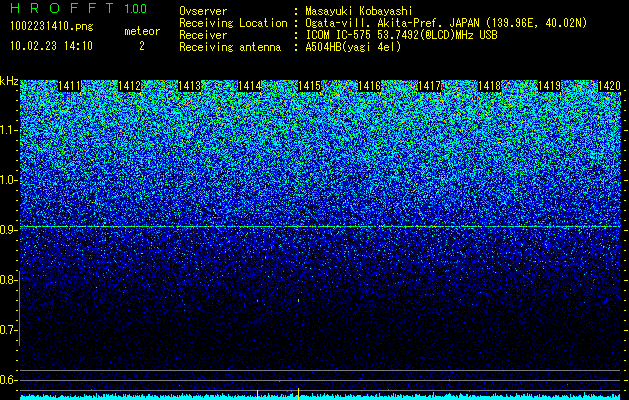
Task: Click the 1.0 frequency axis label
Action: 7,180
